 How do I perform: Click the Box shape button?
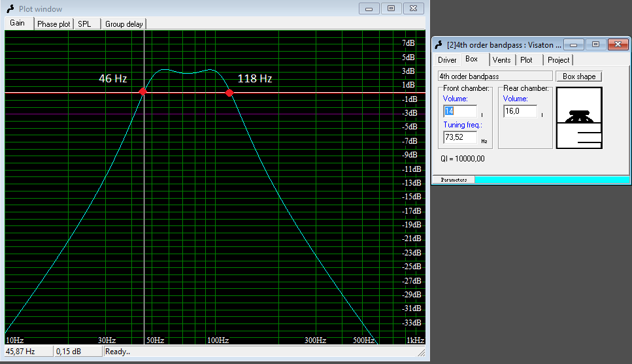(579, 76)
